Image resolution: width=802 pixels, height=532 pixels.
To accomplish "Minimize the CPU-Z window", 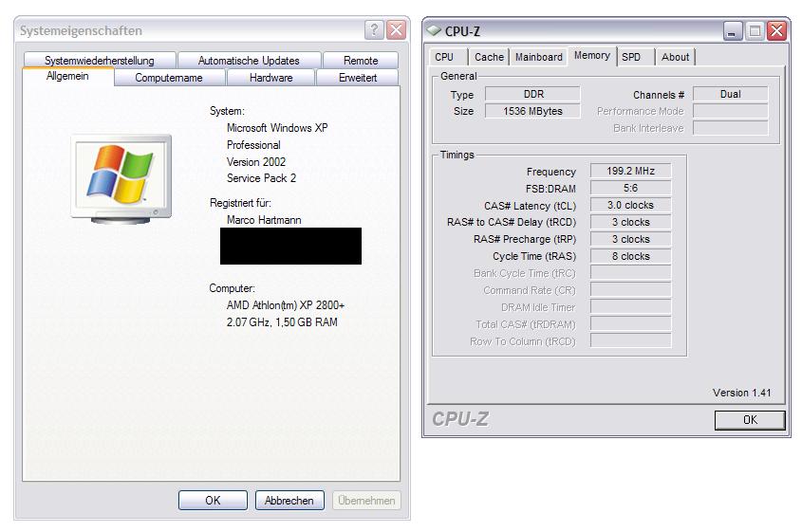I will (732, 31).
